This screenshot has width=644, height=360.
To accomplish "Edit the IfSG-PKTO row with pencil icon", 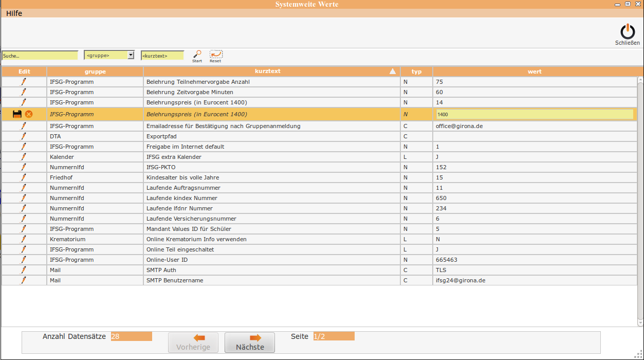I will click(x=23, y=167).
